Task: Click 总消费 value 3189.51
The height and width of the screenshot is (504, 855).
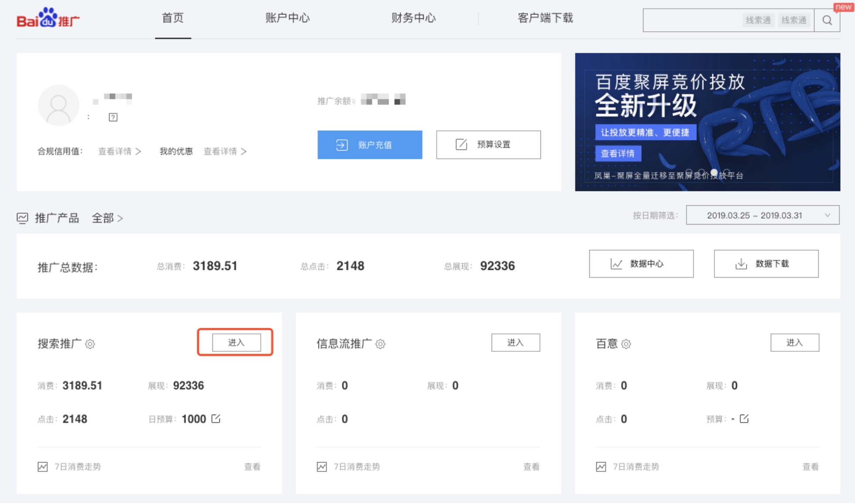Action: (215, 266)
